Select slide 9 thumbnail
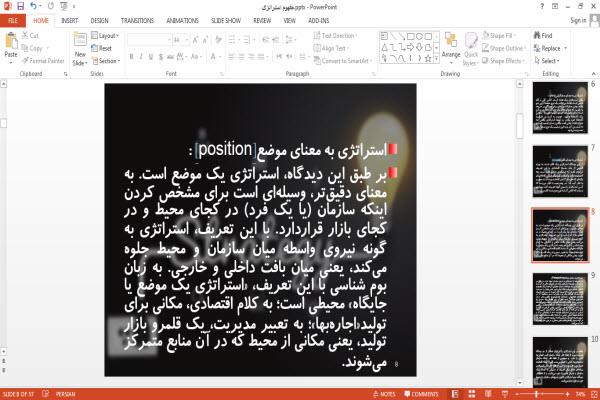Image resolution: width=600 pixels, height=400 pixels. click(560, 299)
